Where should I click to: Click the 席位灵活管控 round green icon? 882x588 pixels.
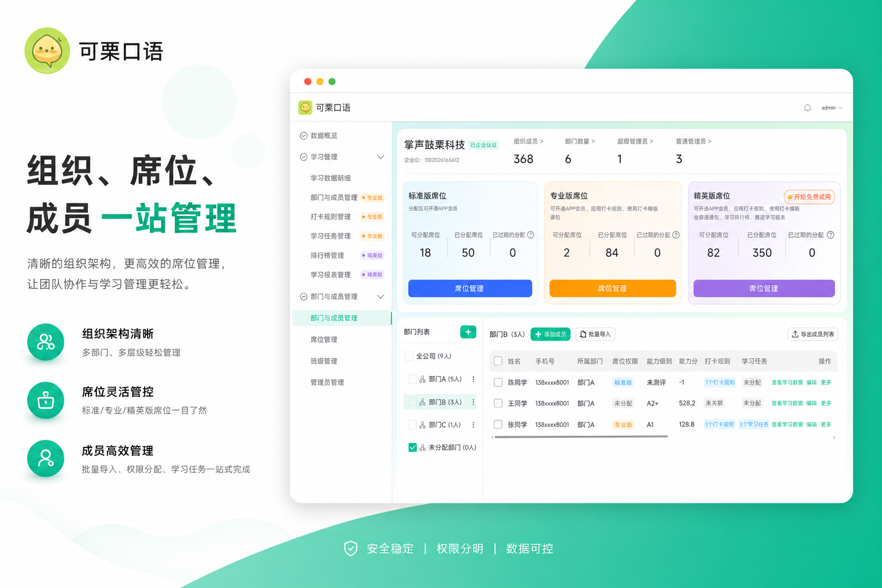46,400
